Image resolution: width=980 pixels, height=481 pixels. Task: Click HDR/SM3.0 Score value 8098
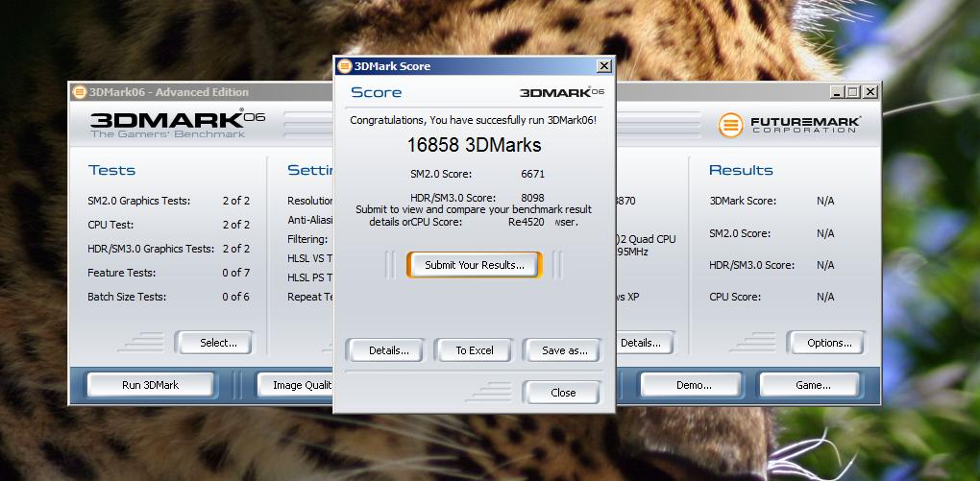[532, 198]
